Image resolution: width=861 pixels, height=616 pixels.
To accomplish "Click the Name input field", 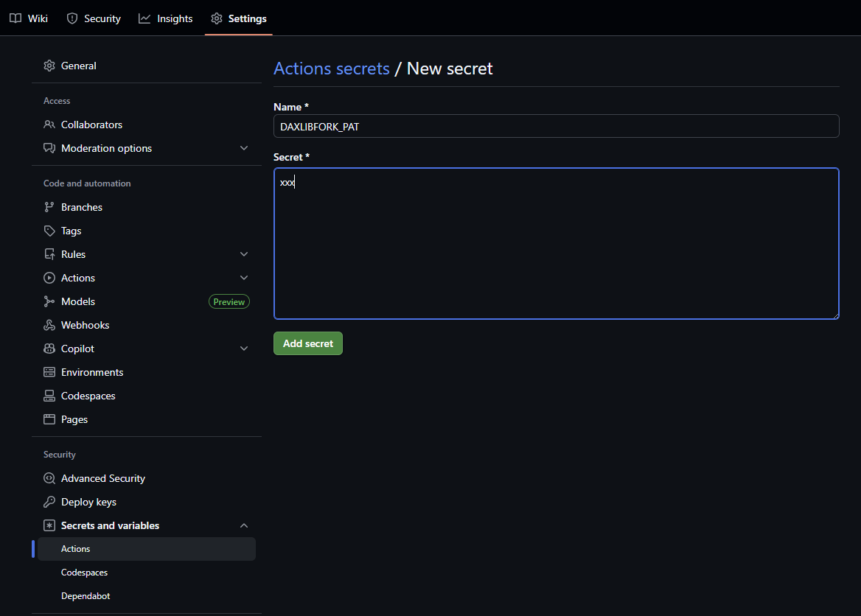I will pyautogui.click(x=556, y=126).
